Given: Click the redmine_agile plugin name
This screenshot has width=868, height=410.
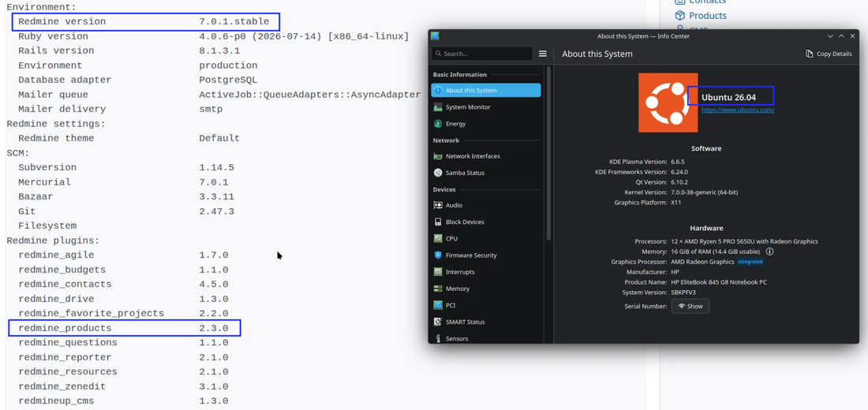Looking at the screenshot, I should point(56,255).
